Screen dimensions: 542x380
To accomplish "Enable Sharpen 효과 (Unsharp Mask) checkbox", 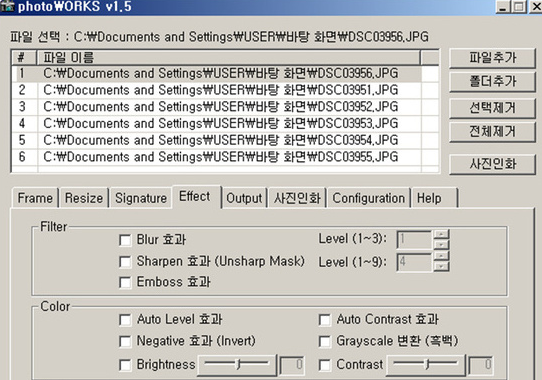I will (125, 262).
